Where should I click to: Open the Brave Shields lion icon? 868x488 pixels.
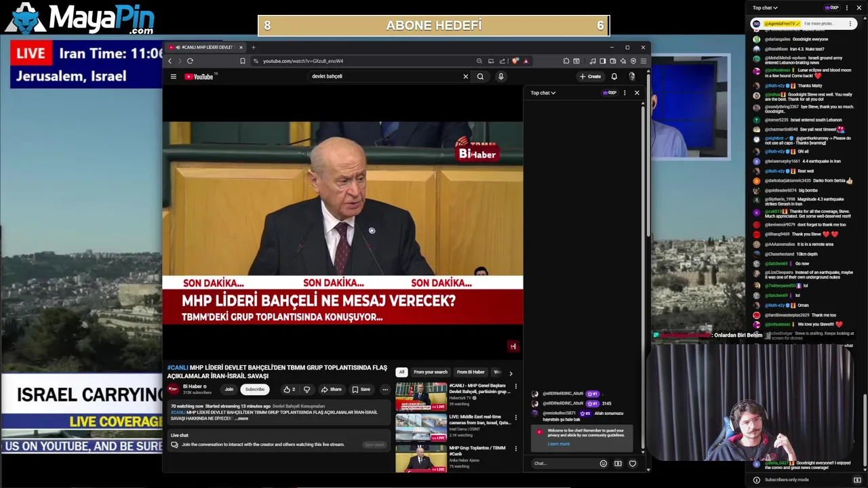pyautogui.click(x=515, y=61)
